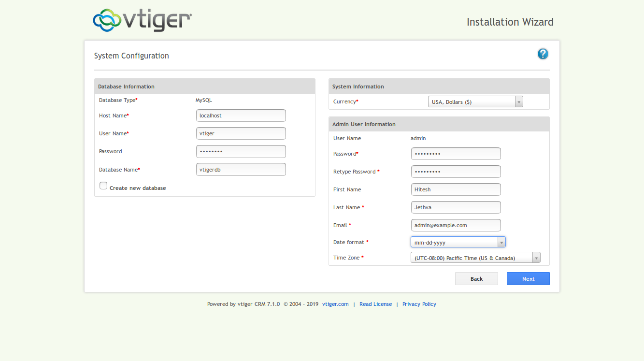The width and height of the screenshot is (644, 361).
Task: Open the Currency dropdown
Action: coord(475,102)
